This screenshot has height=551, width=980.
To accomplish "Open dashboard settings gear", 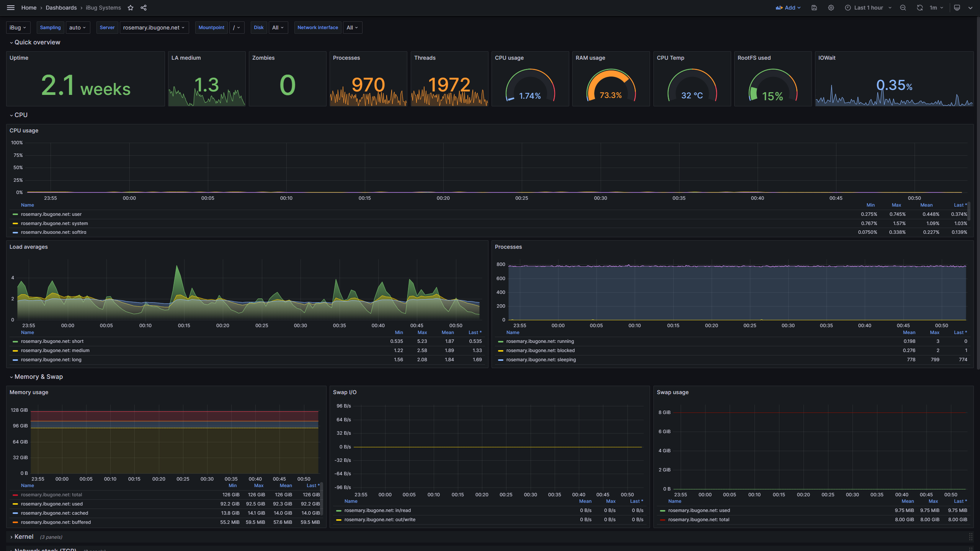I will pyautogui.click(x=831, y=8).
